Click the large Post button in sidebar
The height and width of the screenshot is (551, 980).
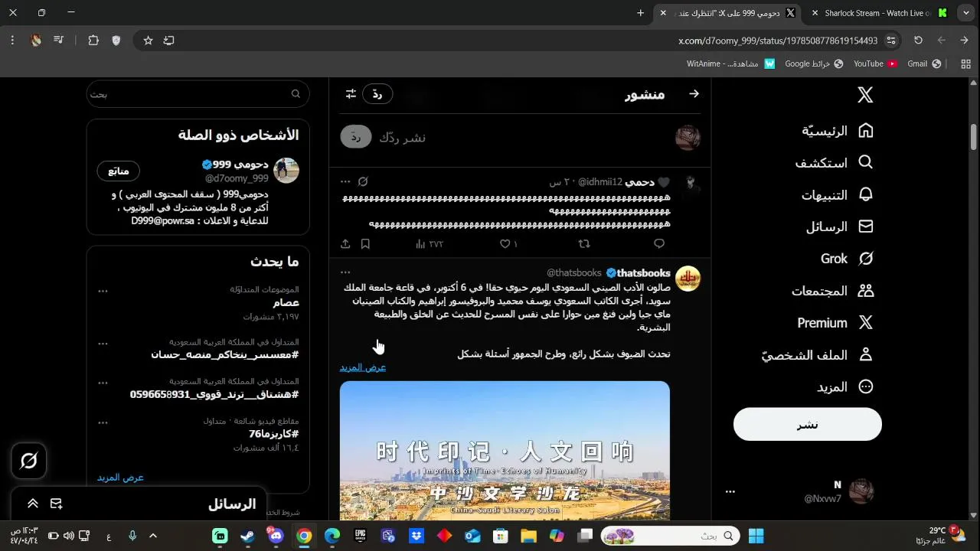(x=808, y=424)
